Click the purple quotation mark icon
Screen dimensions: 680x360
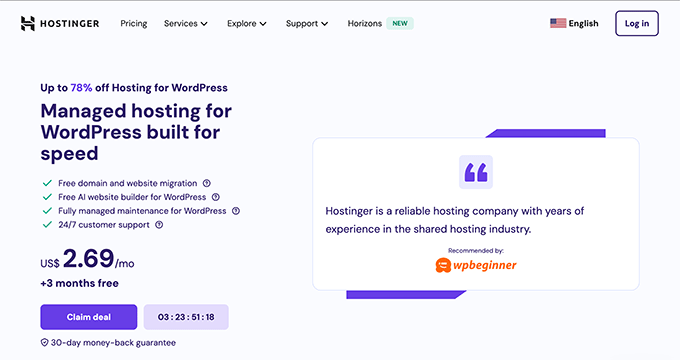[x=476, y=172]
